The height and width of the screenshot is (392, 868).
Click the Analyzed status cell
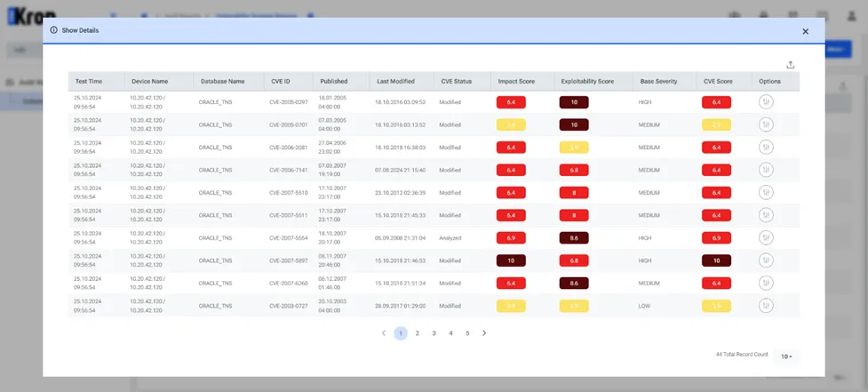(450, 238)
